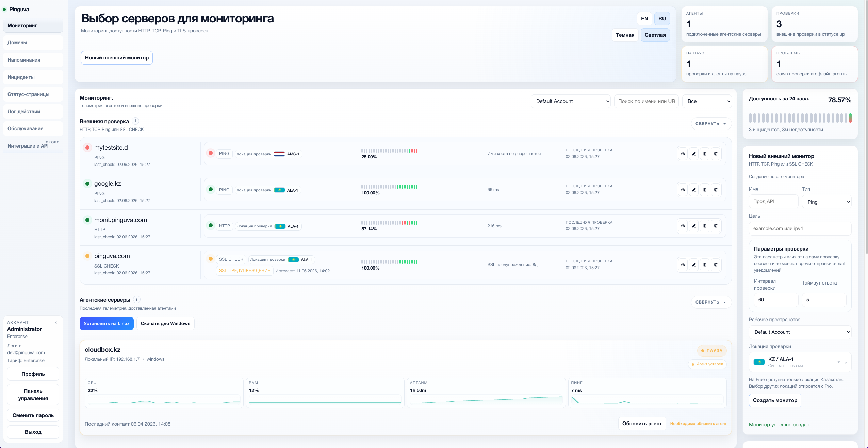
Task: Click Выход to log out
Action: [33, 432]
